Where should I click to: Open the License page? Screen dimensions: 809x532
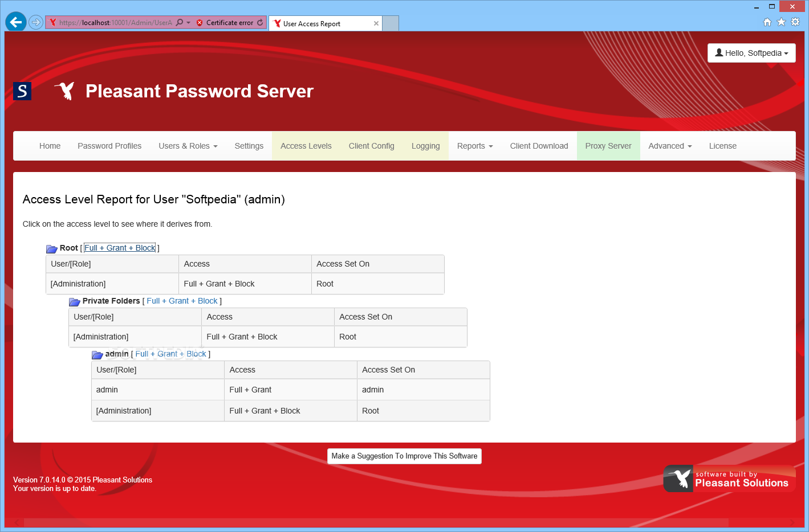click(x=723, y=146)
